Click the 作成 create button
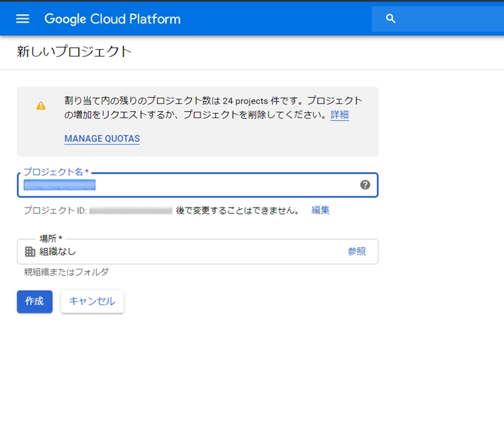 pos(35,302)
